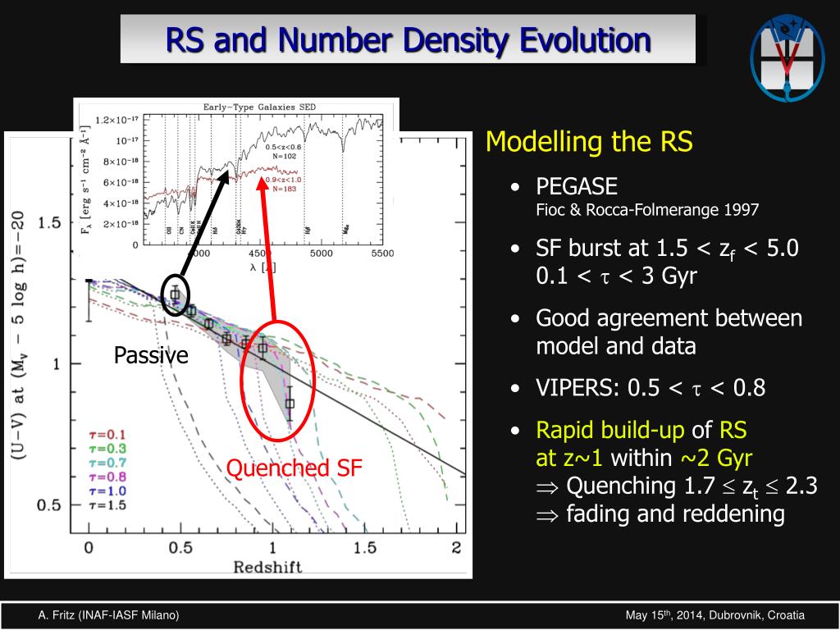
Task: Click the 'A. Fritz (INAF-IASF Milano)' footer text
Action: click(109, 615)
